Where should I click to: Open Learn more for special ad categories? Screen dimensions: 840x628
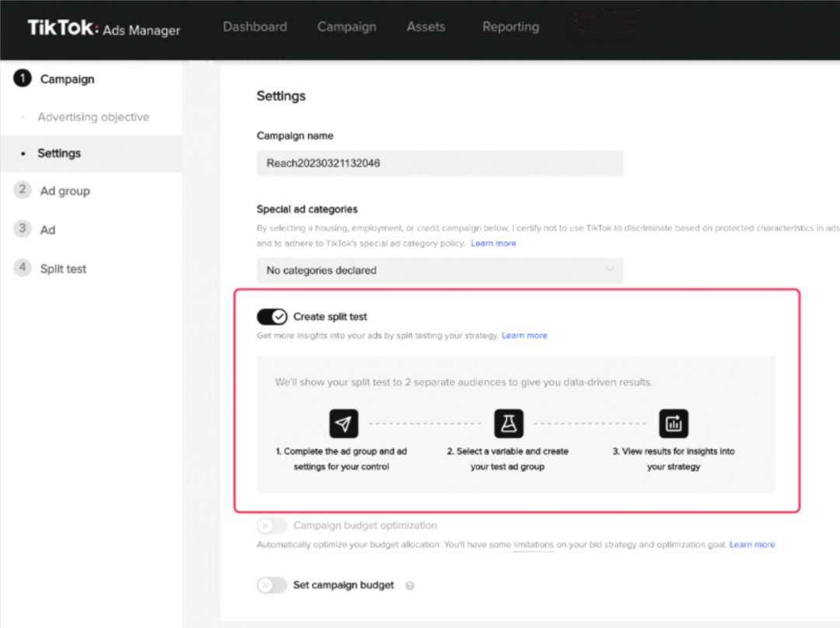click(493, 243)
